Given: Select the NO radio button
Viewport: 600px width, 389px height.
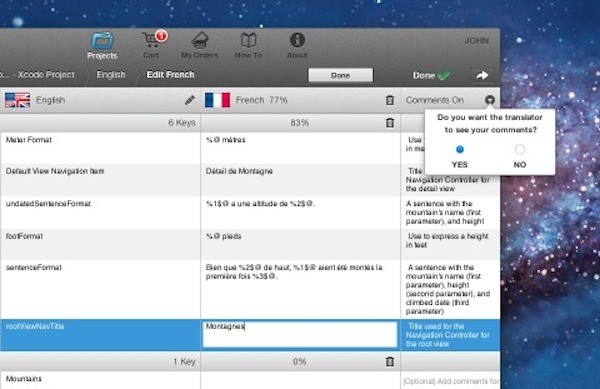Looking at the screenshot, I should (x=520, y=149).
